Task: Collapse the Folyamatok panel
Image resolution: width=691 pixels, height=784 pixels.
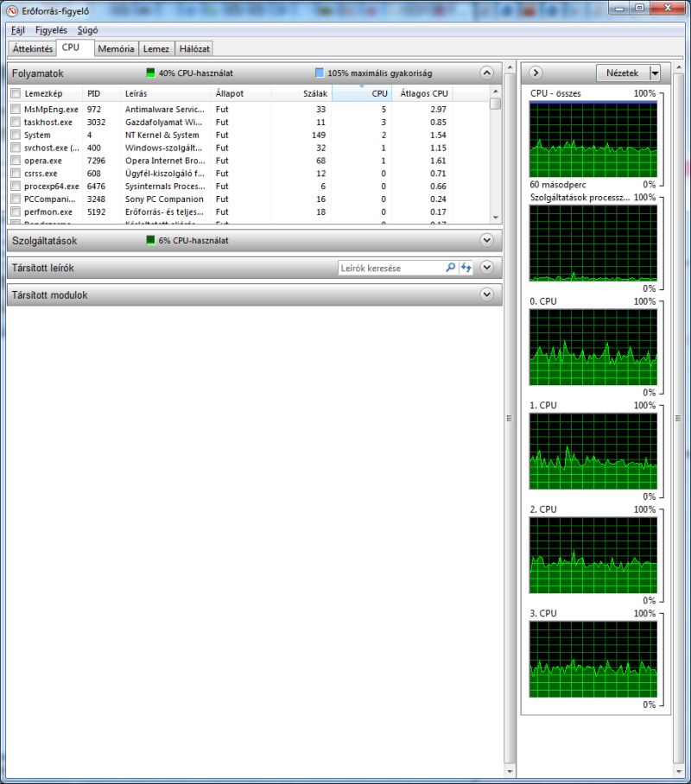Action: 486,73
